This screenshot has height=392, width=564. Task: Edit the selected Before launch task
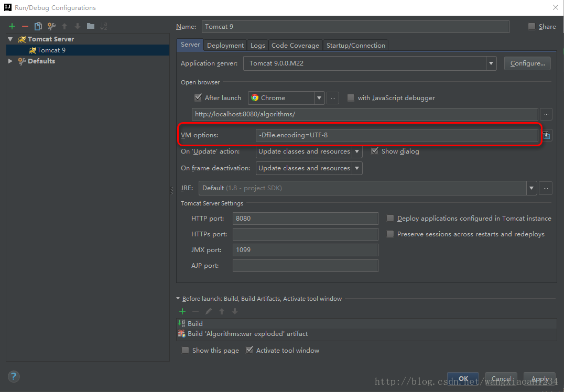[209, 311]
